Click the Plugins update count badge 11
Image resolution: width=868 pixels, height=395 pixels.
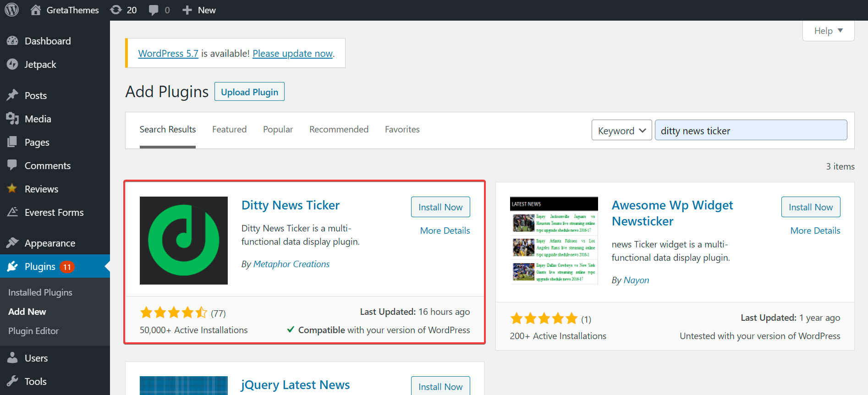pyautogui.click(x=67, y=267)
